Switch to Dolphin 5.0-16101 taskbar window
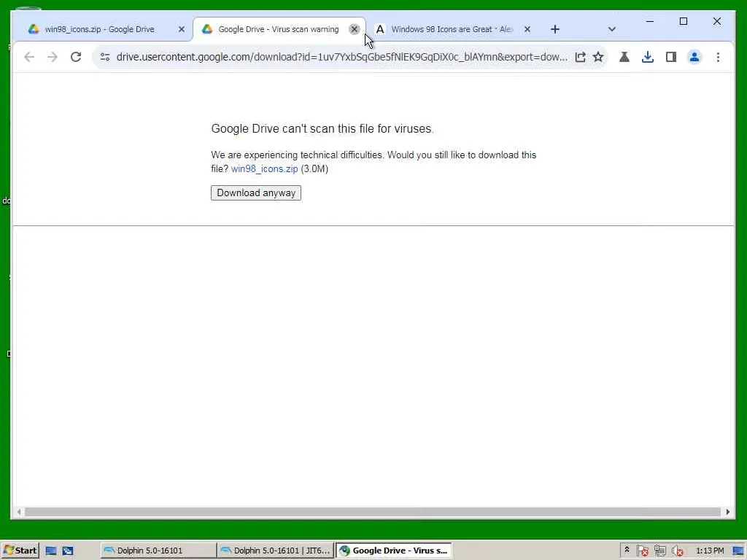 (x=158, y=551)
